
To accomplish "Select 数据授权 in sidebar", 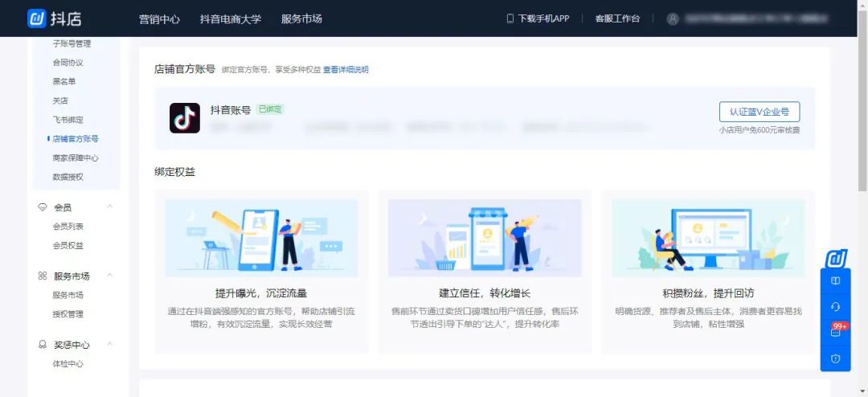I will (68, 177).
